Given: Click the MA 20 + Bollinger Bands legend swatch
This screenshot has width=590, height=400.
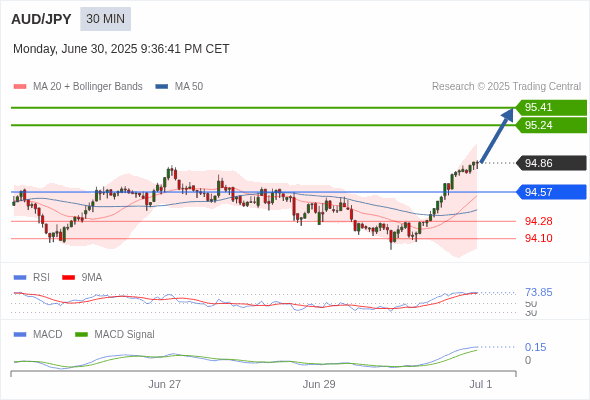Looking at the screenshot, I should point(20,87).
